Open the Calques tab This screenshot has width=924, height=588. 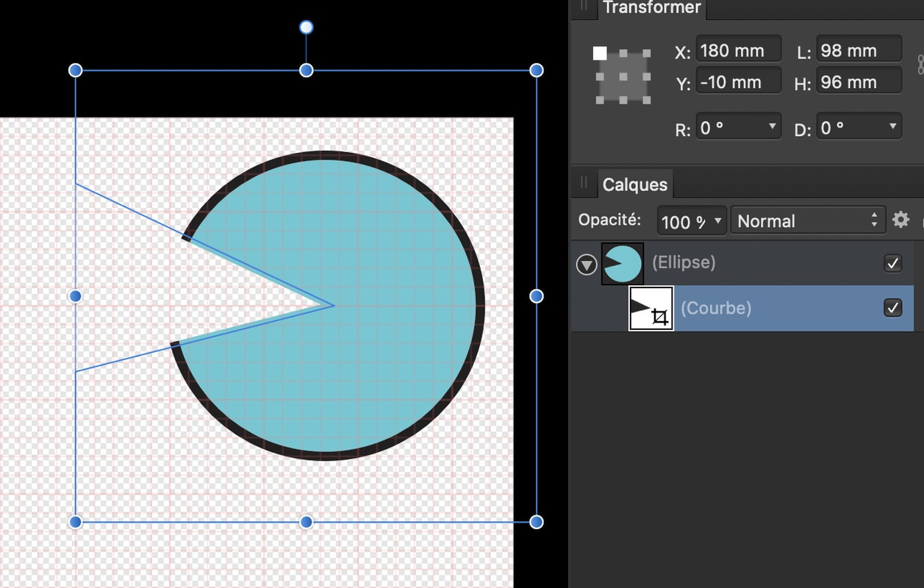[x=634, y=184]
